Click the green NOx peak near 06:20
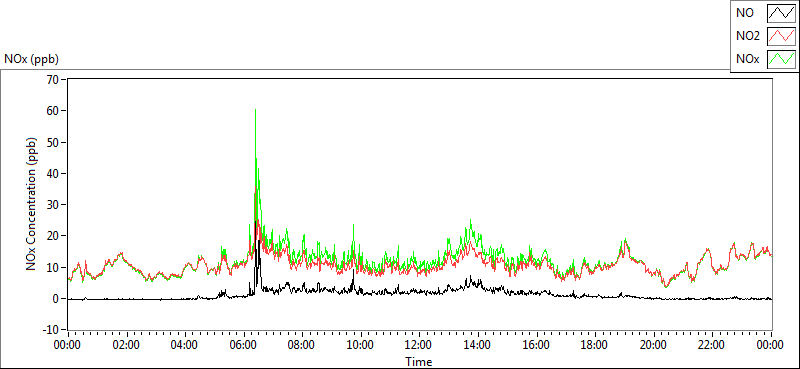This screenshot has height=369, width=800. (255, 110)
